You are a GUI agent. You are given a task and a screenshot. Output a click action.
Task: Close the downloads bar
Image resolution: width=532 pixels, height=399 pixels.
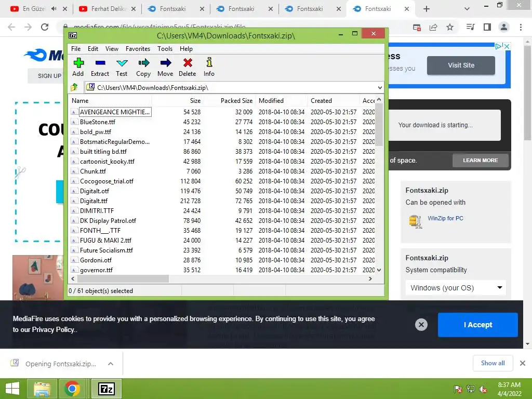[x=523, y=363]
